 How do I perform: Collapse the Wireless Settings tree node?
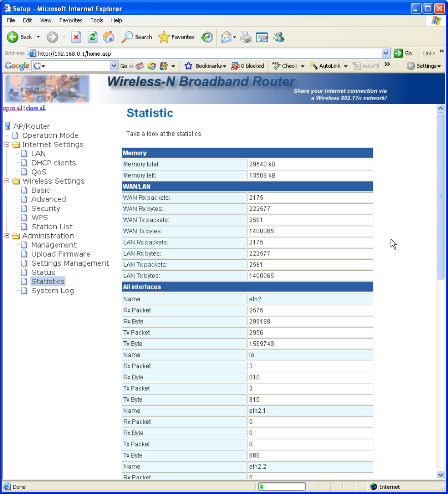[6, 181]
